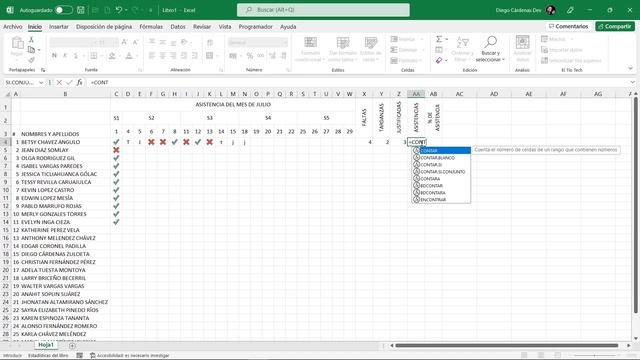The height and width of the screenshot is (360, 640).
Task: Click the fill color bucket icon
Action: pos(112,56)
